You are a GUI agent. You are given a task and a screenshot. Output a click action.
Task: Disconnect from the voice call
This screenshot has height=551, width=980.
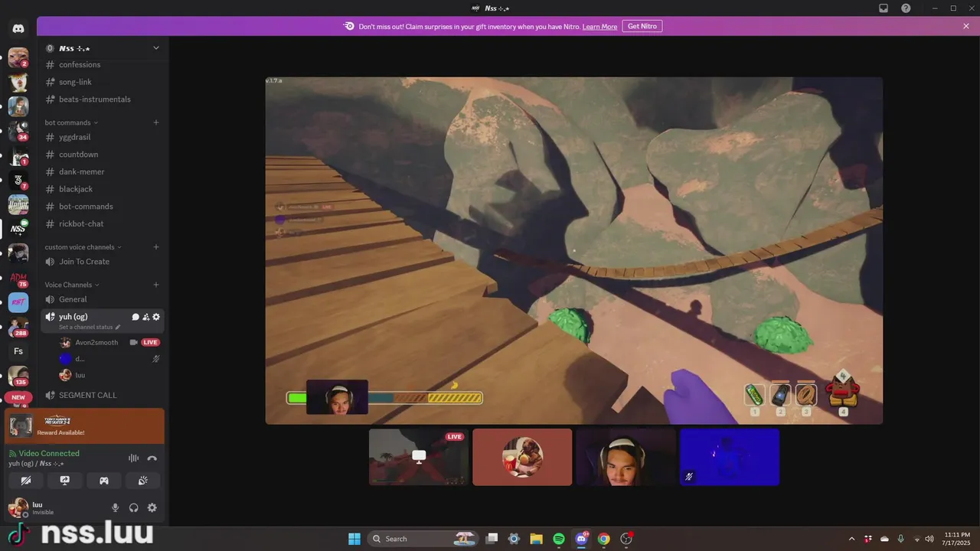pyautogui.click(x=152, y=458)
